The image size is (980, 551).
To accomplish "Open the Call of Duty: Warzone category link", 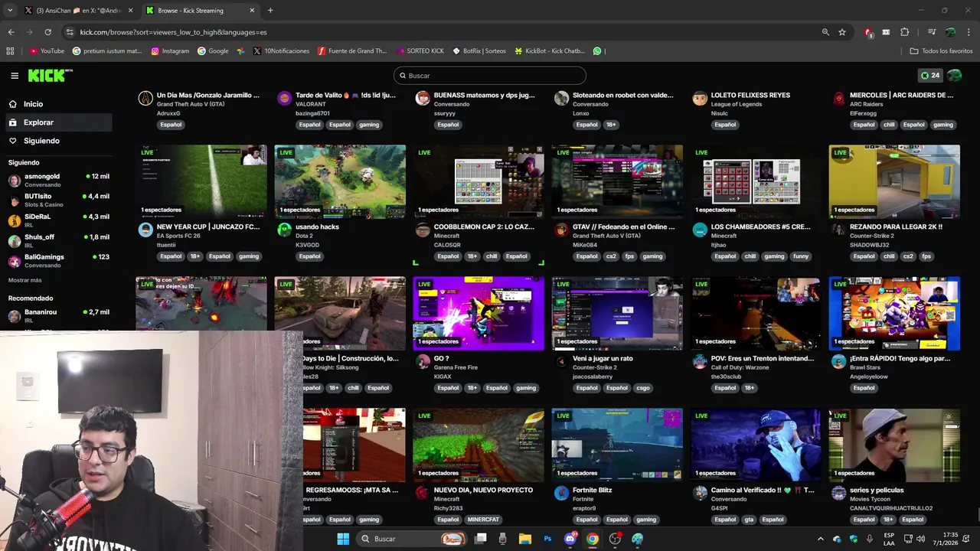I will [740, 367].
